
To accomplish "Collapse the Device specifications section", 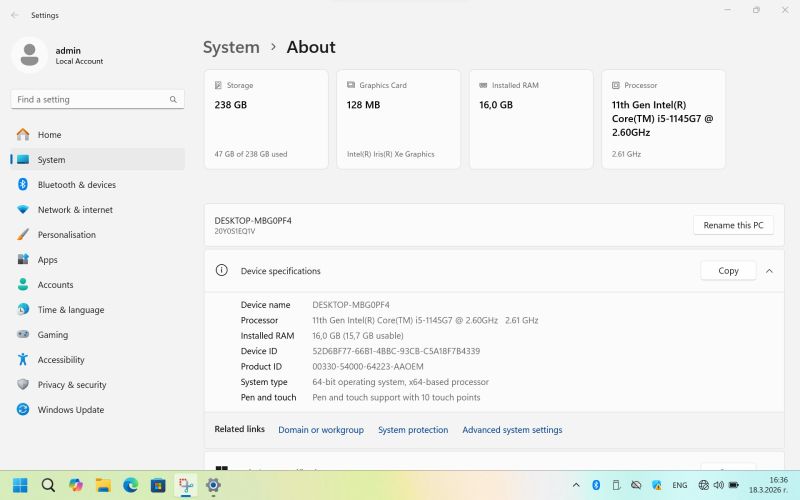I will tap(769, 271).
